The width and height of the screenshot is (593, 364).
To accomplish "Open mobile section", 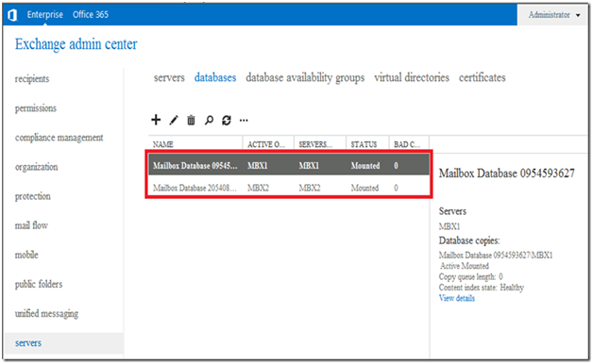I will tap(26, 255).
